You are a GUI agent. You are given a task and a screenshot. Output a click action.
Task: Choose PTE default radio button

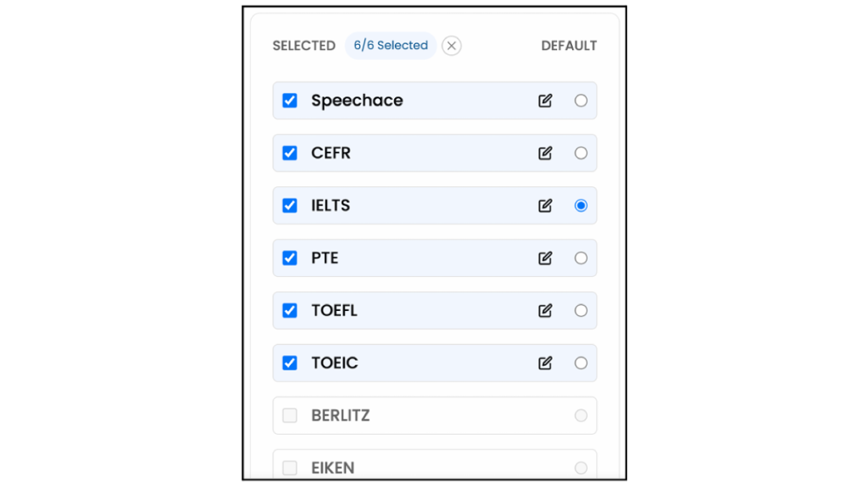[x=581, y=258]
